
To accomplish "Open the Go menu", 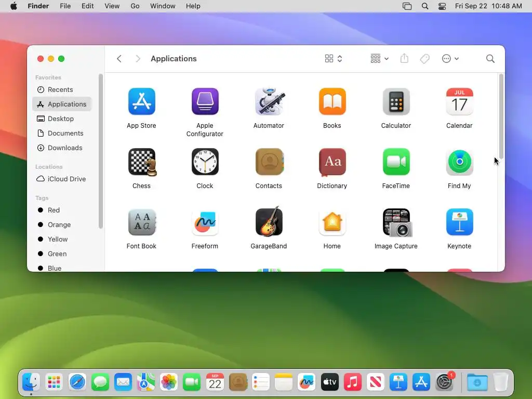I will [135, 6].
